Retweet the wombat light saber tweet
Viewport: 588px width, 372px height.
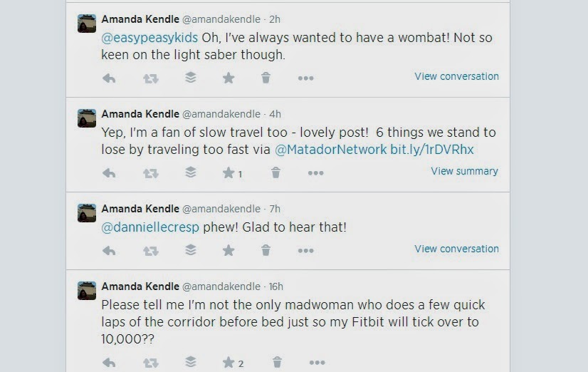tap(150, 78)
